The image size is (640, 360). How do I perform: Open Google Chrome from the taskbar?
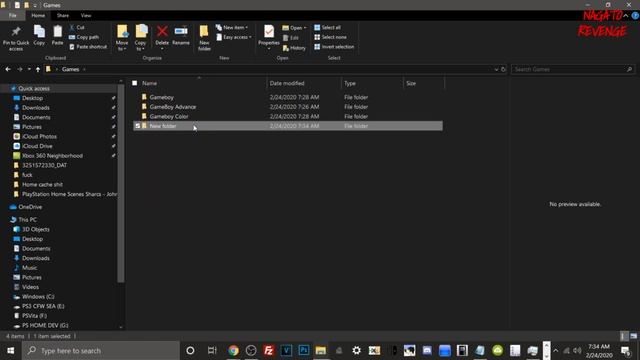pos(233,351)
